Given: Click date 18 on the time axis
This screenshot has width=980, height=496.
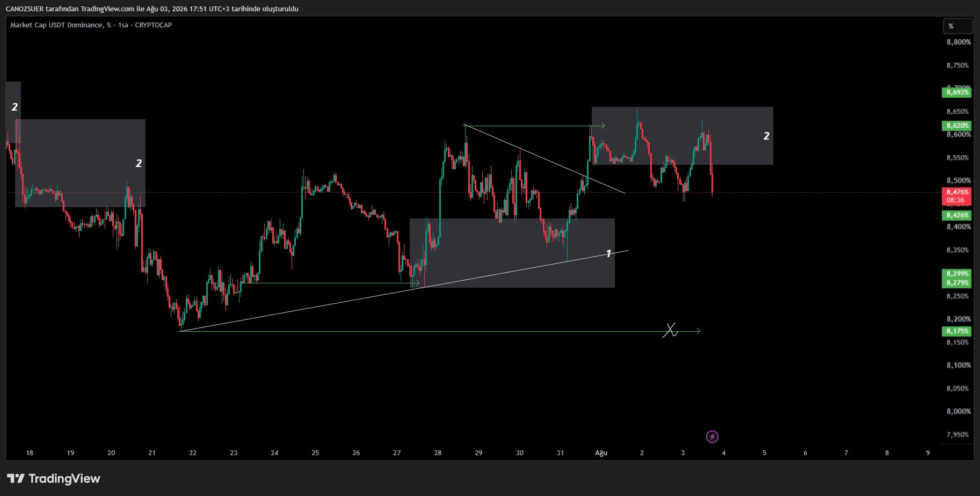Looking at the screenshot, I should (30, 453).
